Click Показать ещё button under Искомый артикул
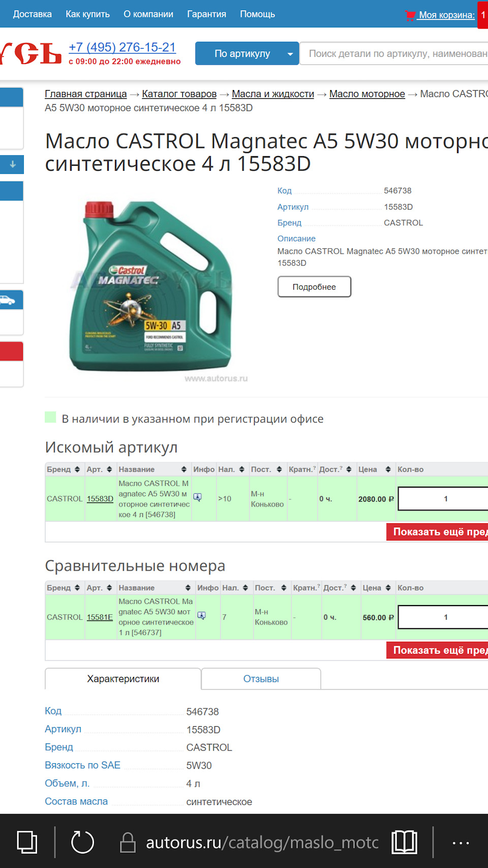Image resolution: width=488 pixels, height=868 pixels. 437,532
